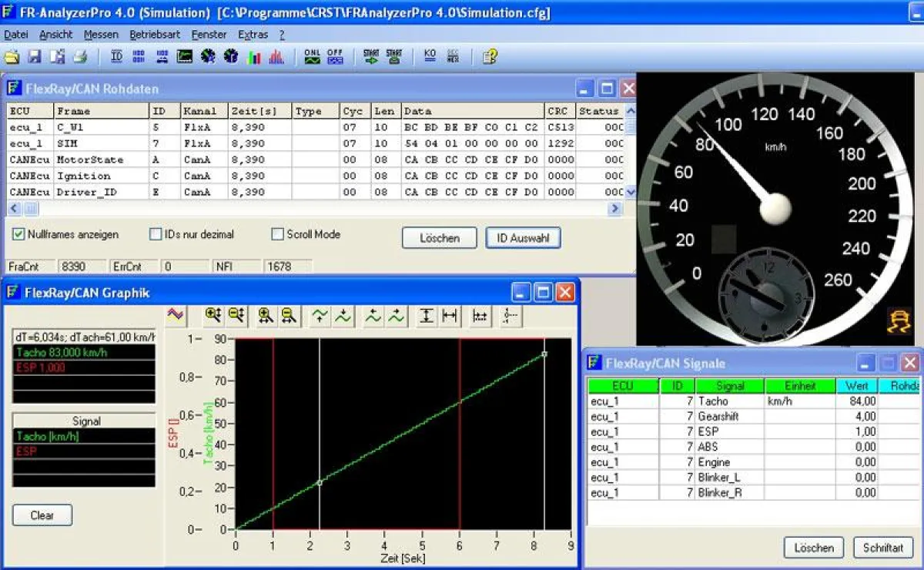Open the Betriebsart menu

point(155,35)
